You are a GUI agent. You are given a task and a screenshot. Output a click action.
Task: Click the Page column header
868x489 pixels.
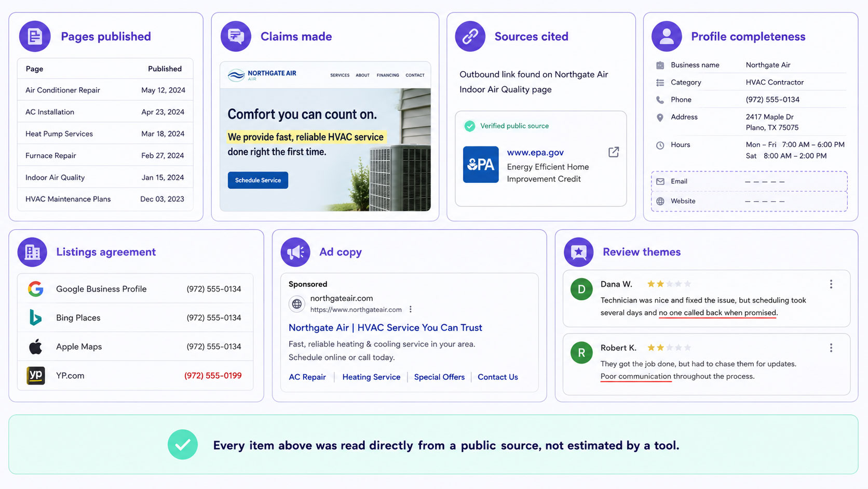(x=34, y=69)
